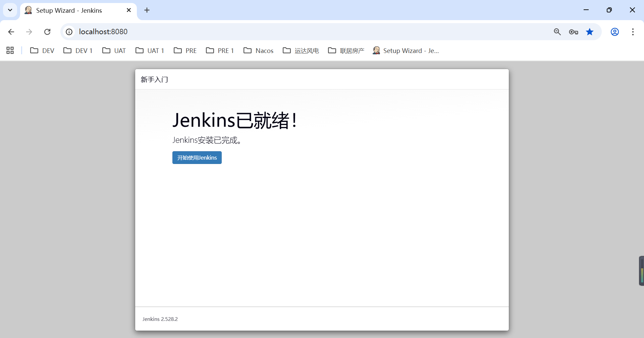Open the UAT 1 bookmark folder
Image resolution: width=644 pixels, height=338 pixels.
pyautogui.click(x=150, y=51)
